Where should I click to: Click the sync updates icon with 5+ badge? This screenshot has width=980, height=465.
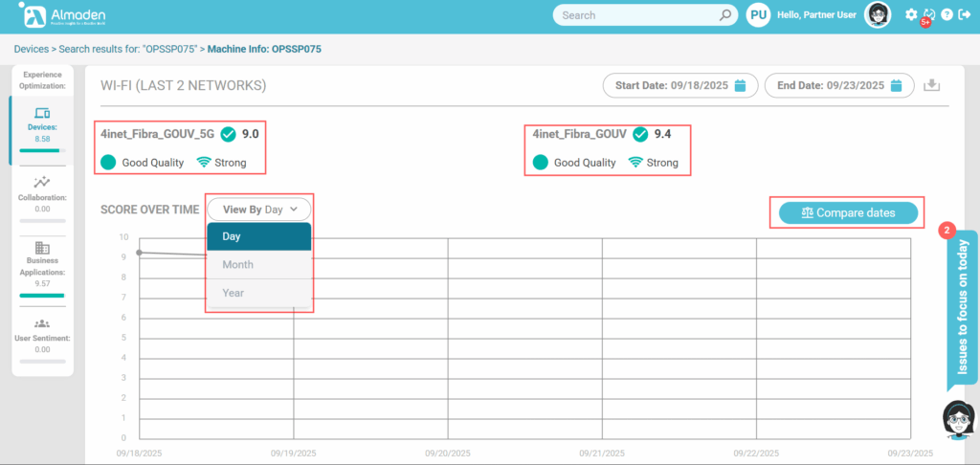928,15
